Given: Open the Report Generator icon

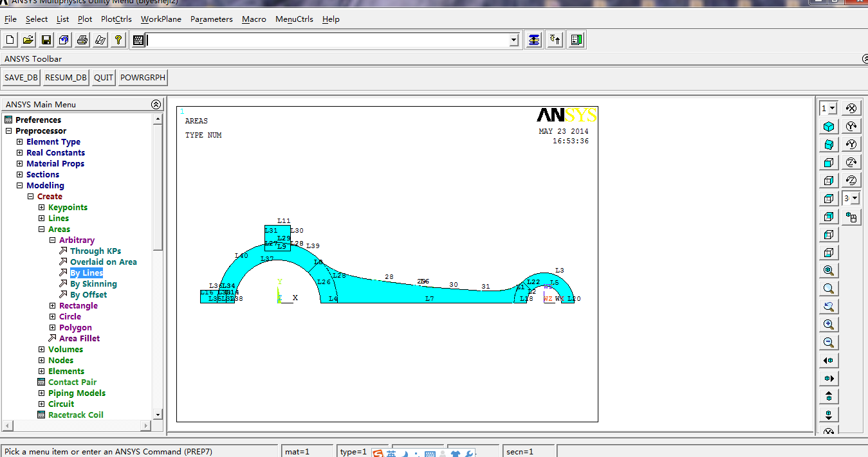Looking at the screenshot, I should coord(100,40).
